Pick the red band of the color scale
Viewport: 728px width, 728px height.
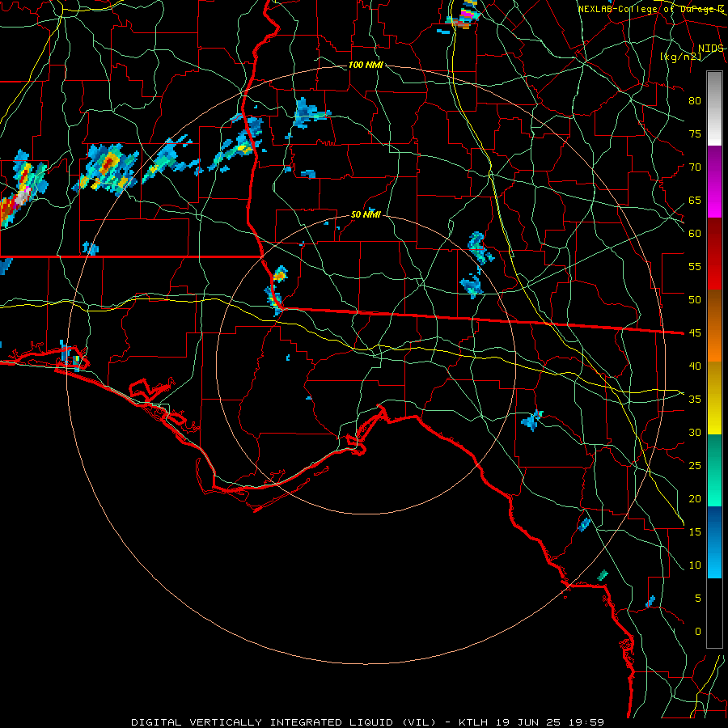[x=714, y=253]
